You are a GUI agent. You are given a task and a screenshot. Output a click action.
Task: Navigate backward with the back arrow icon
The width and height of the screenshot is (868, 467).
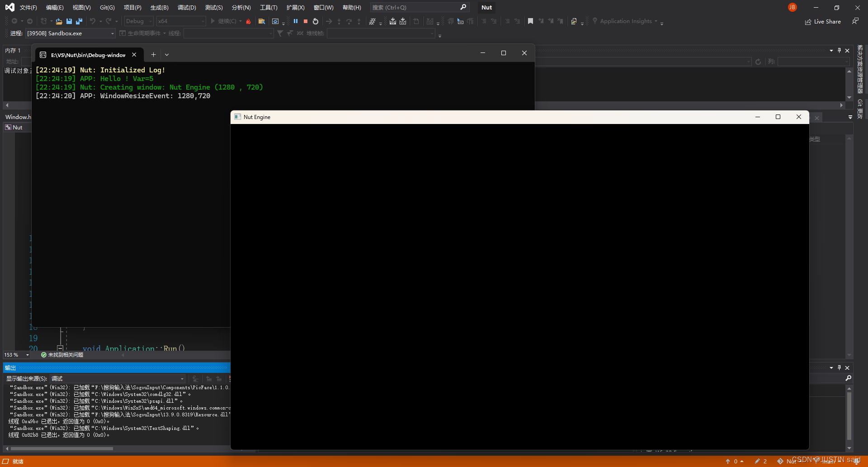tap(14, 21)
